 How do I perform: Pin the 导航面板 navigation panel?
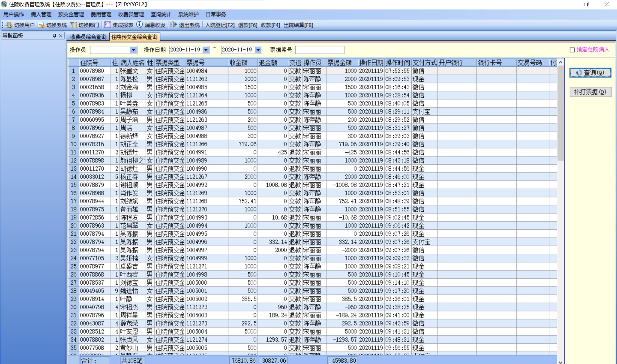[x=55, y=36]
